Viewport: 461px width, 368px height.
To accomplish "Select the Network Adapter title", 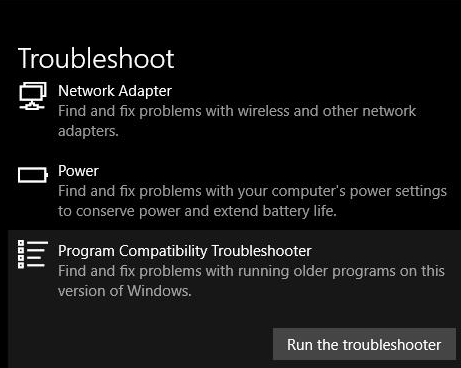I will point(115,91).
